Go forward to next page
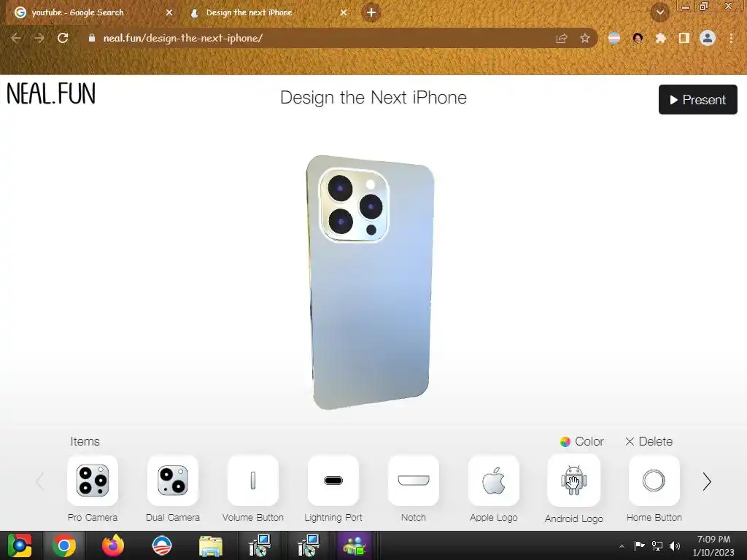The height and width of the screenshot is (560, 747). pyautogui.click(x=39, y=38)
